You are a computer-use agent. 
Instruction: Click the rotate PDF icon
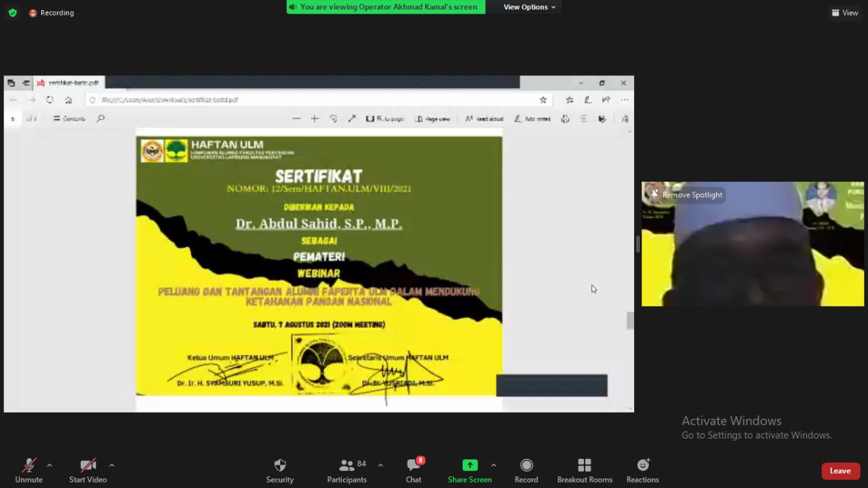[x=334, y=119]
